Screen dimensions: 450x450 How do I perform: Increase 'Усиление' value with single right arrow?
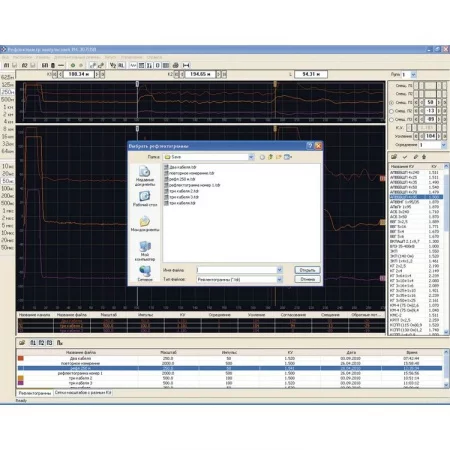tap(439, 136)
